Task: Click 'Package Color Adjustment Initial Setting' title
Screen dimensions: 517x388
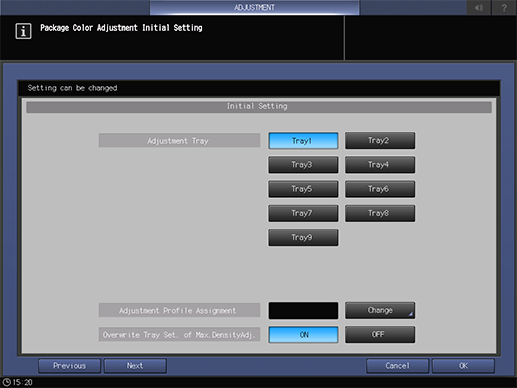Action: (121, 28)
